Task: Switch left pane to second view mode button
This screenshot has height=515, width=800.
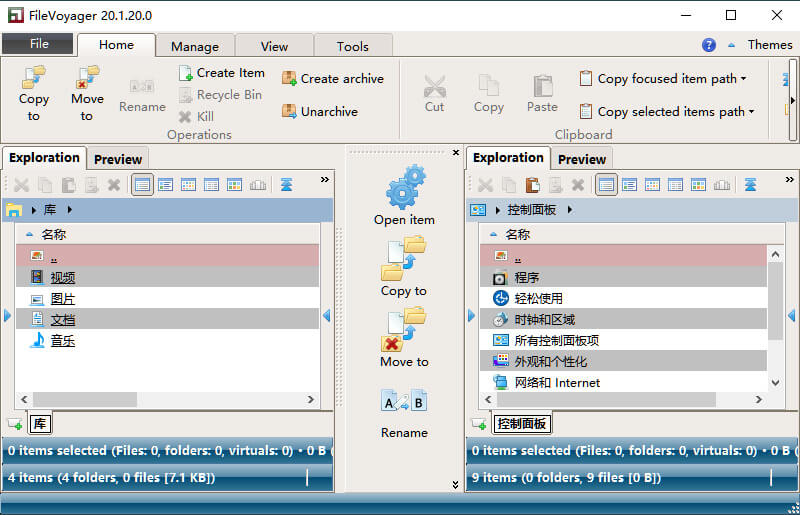Action: tap(165, 185)
